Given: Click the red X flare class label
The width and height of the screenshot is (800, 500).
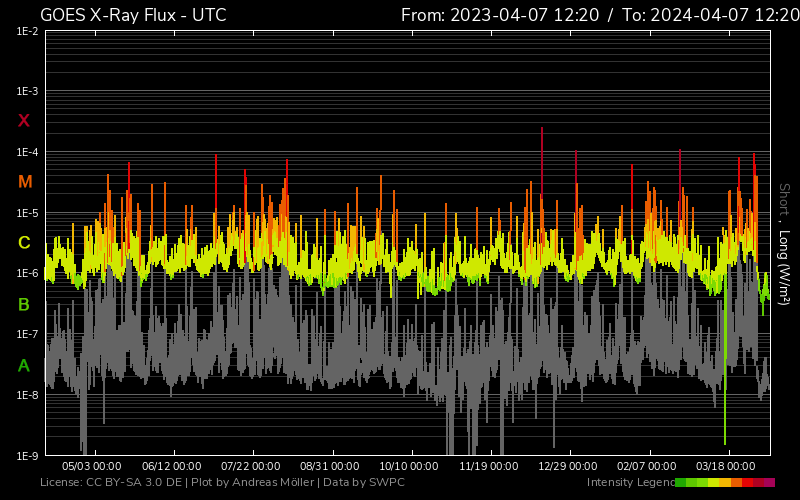Looking at the screenshot, I should 24,121.
